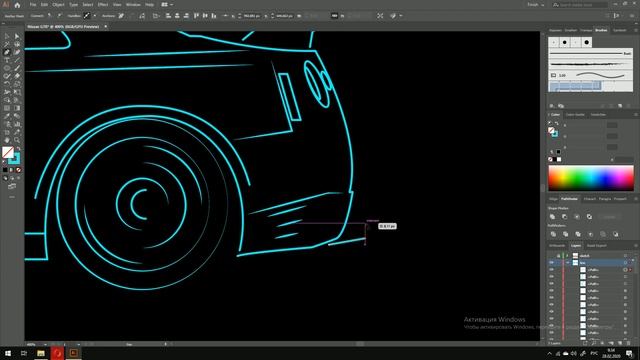Open the File menu
This screenshot has height=360, width=640.
(x=33, y=5)
